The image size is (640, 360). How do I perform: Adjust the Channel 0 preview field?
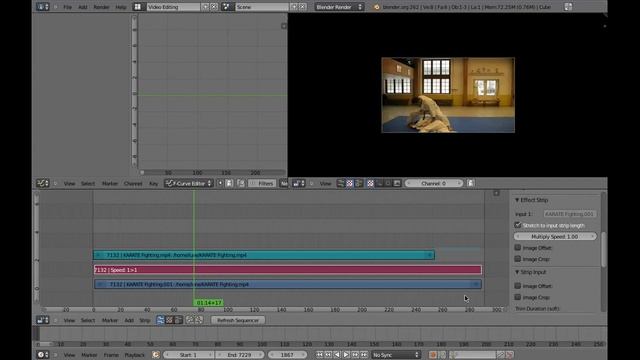pyautogui.click(x=433, y=184)
